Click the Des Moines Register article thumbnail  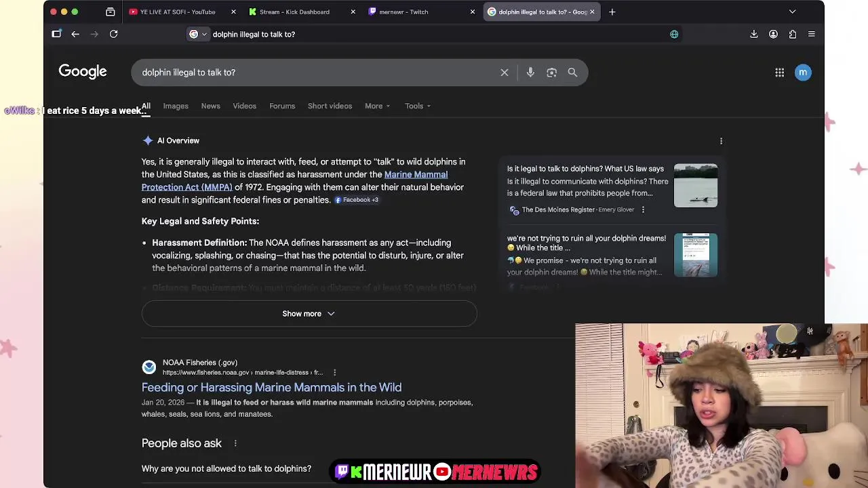(696, 185)
